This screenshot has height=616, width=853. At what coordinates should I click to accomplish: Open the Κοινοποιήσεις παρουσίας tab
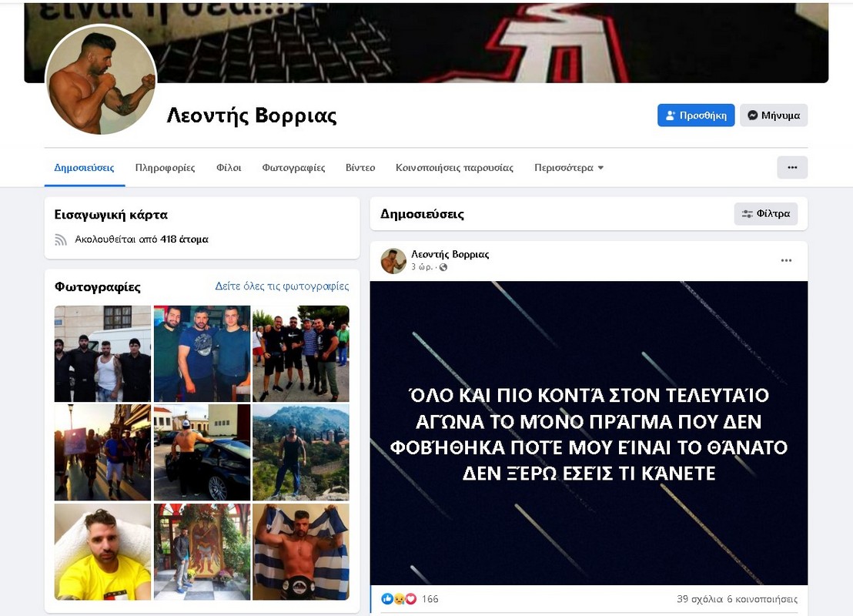point(454,168)
